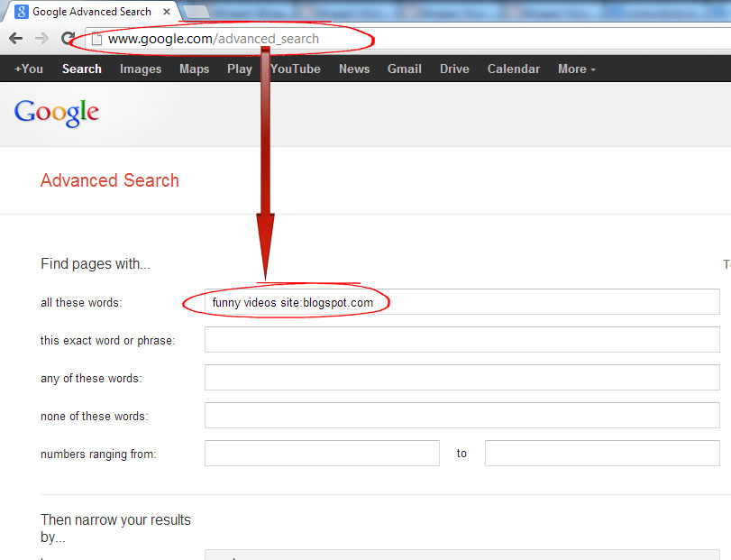
Task: Go to YouTube
Action: pos(295,69)
